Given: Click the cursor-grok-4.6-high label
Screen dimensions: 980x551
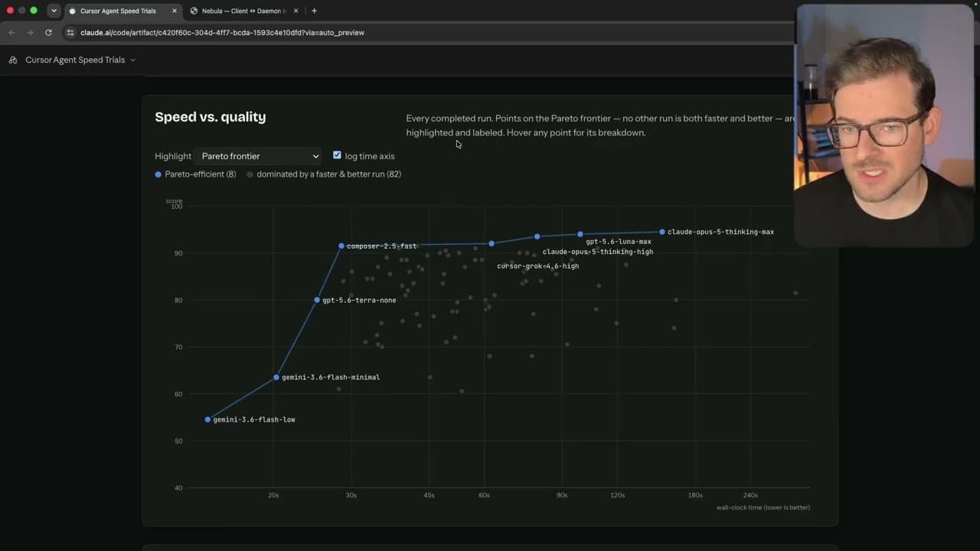Looking at the screenshot, I should click(x=537, y=266).
